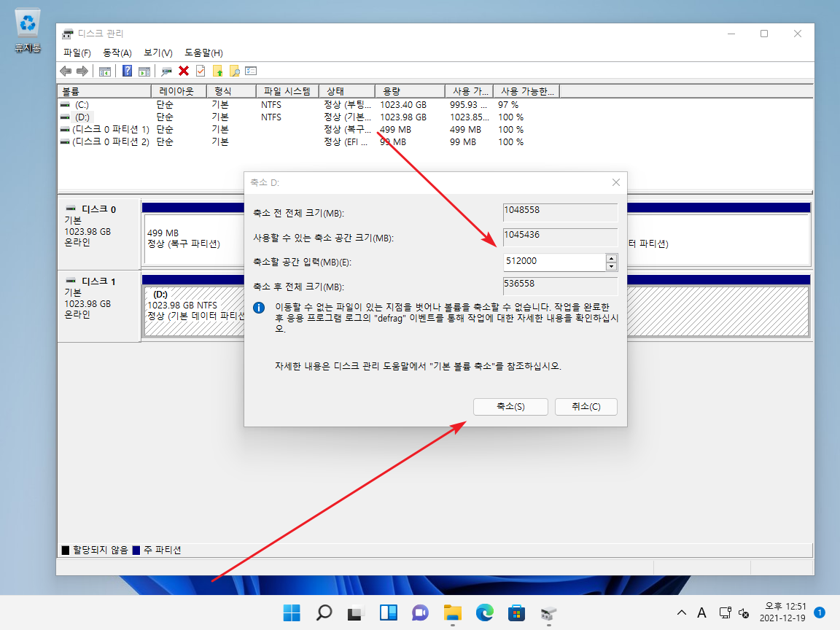This screenshot has width=840, height=630.
Task: Click the yellow folder with green arrow icon
Action: click(x=217, y=71)
